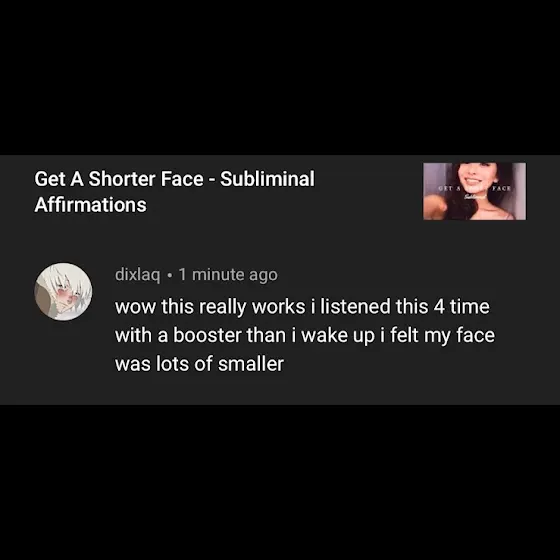The height and width of the screenshot is (560, 560).
Task: Click the cursive Subliminal text on the thumbnail
Action: 474,196
